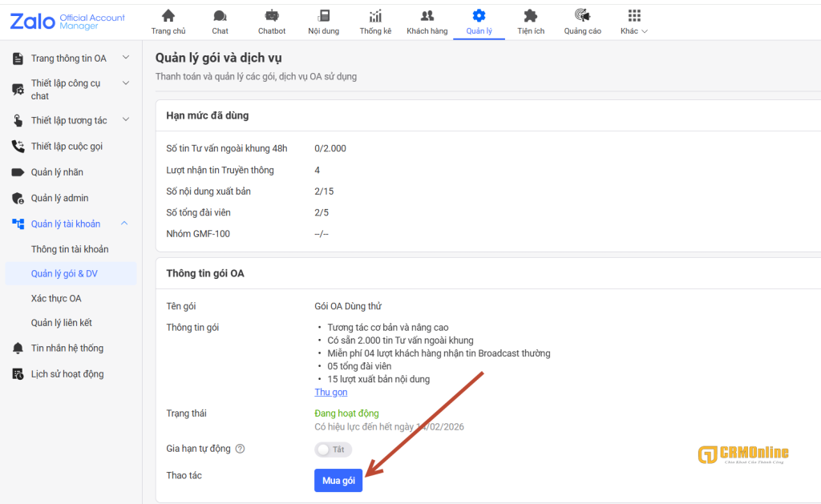Toggle the Gia hạn tự động switch
This screenshot has width=821, height=504.
click(x=333, y=450)
